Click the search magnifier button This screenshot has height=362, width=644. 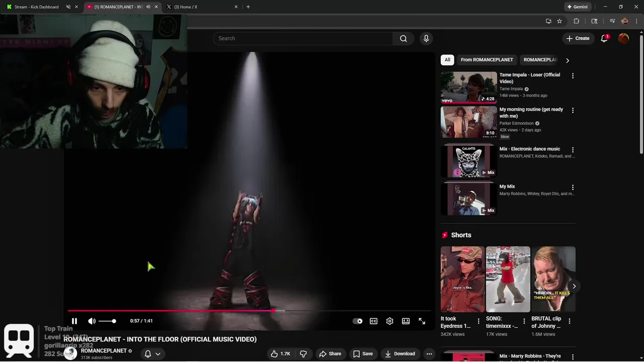click(404, 39)
